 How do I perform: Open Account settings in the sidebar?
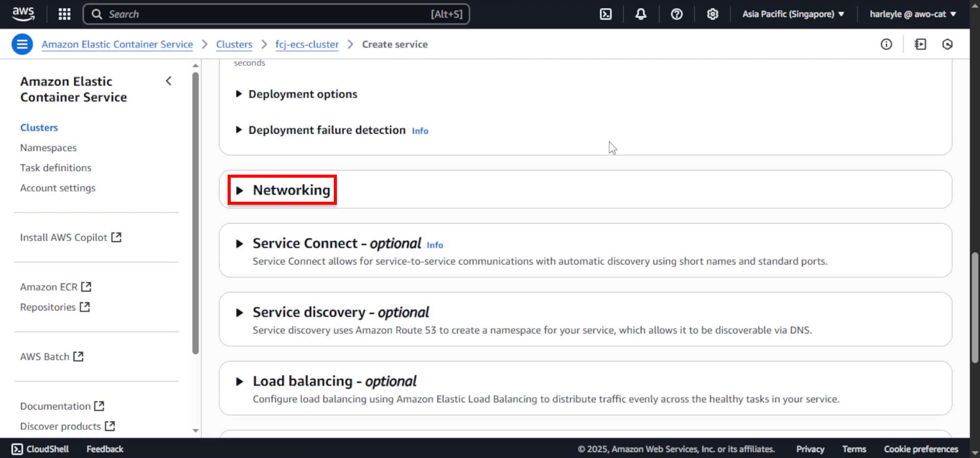58,188
